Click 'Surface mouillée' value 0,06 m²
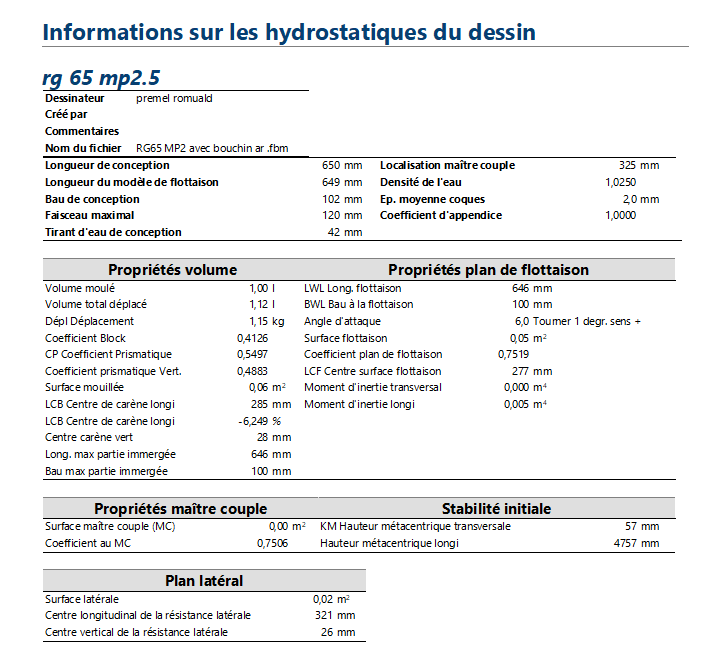718x655 pixels. click(x=267, y=388)
